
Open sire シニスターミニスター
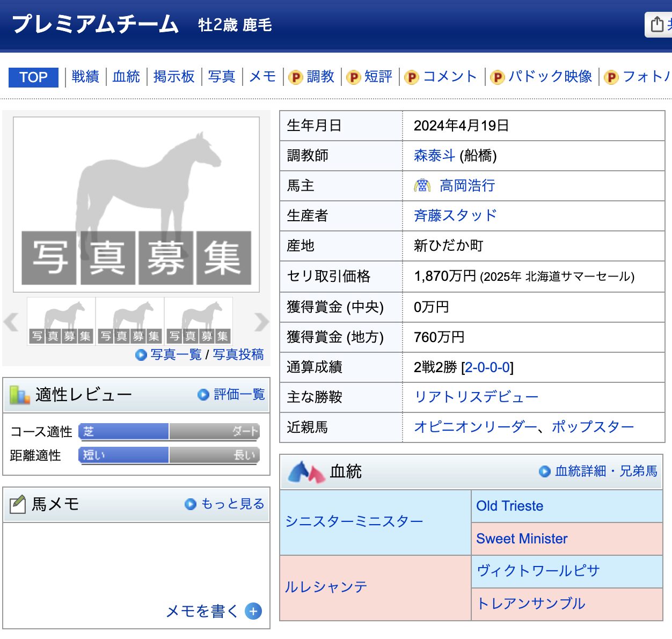pos(354,521)
